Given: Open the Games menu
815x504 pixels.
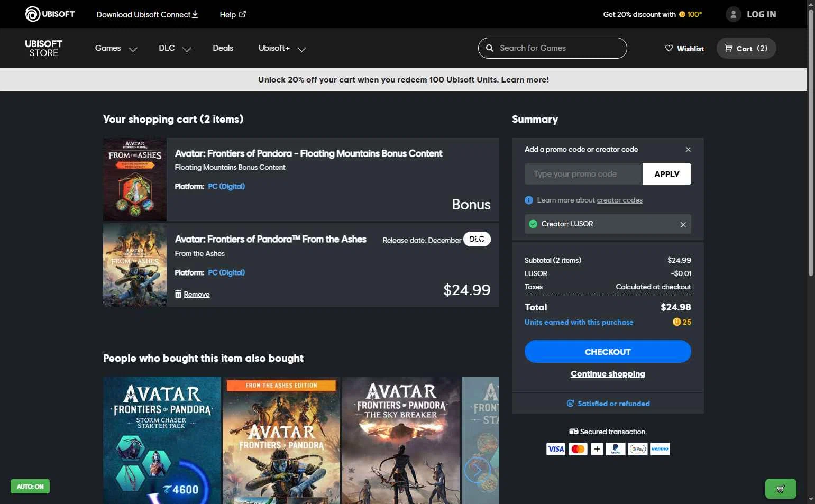Looking at the screenshot, I should [108, 48].
